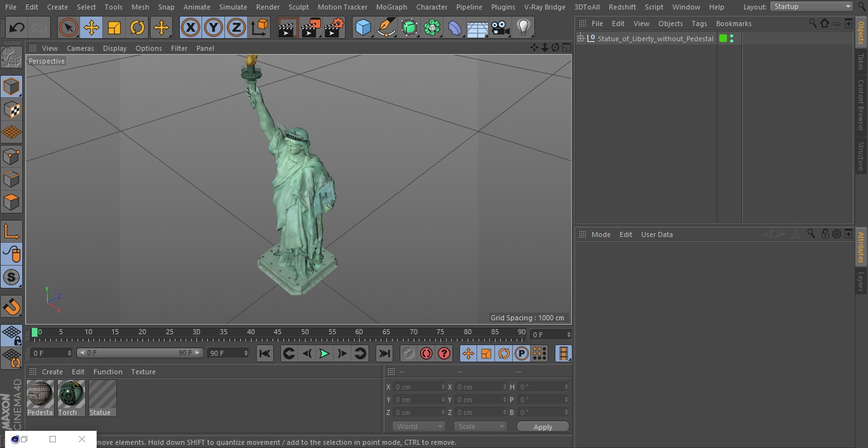The height and width of the screenshot is (448, 868).
Task: Open the Scale mode dropdown
Action: point(480,426)
